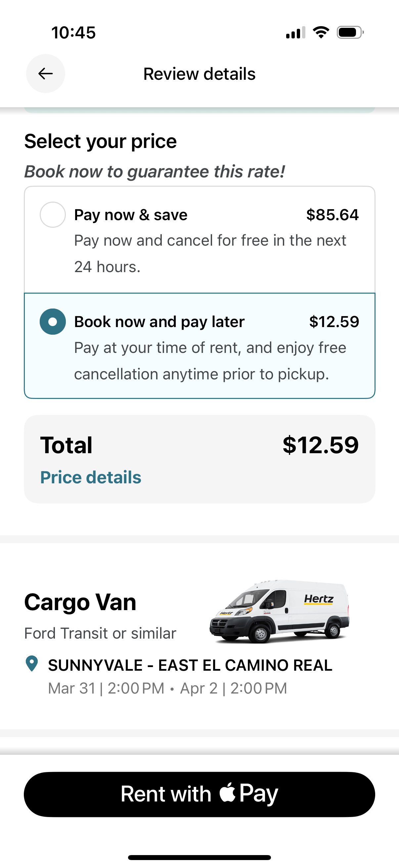Click the location pin icon
Screen dimensions: 399x868
[32, 663]
